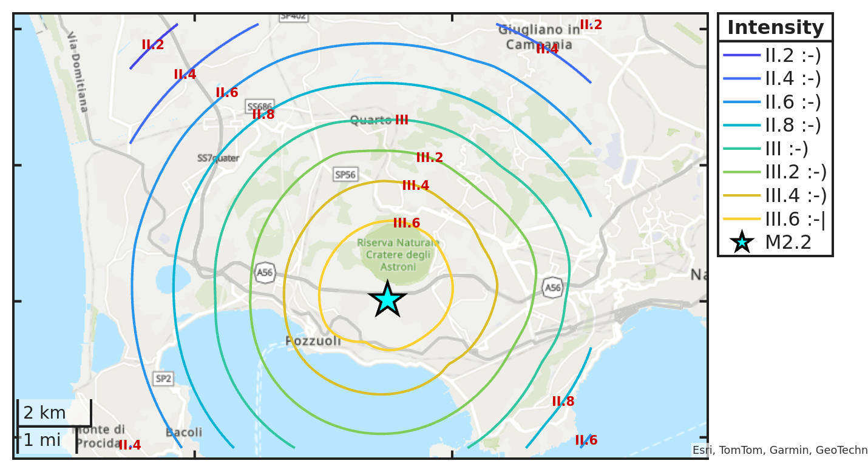Click the A56 shield east of the star
This screenshot has width=868, height=472.
click(552, 287)
